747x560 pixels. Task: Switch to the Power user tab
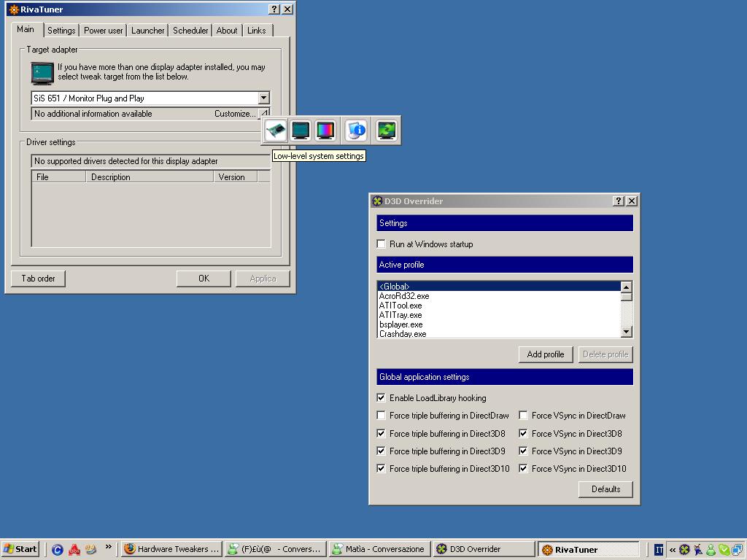(104, 31)
